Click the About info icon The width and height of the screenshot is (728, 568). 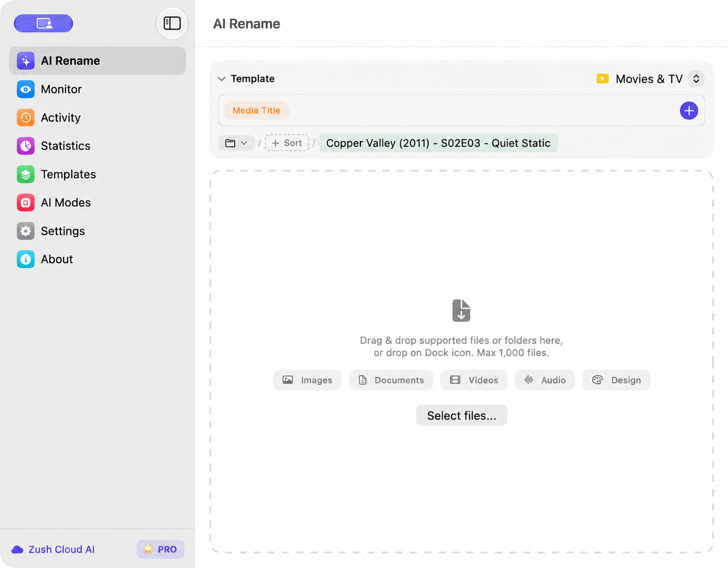click(x=26, y=259)
